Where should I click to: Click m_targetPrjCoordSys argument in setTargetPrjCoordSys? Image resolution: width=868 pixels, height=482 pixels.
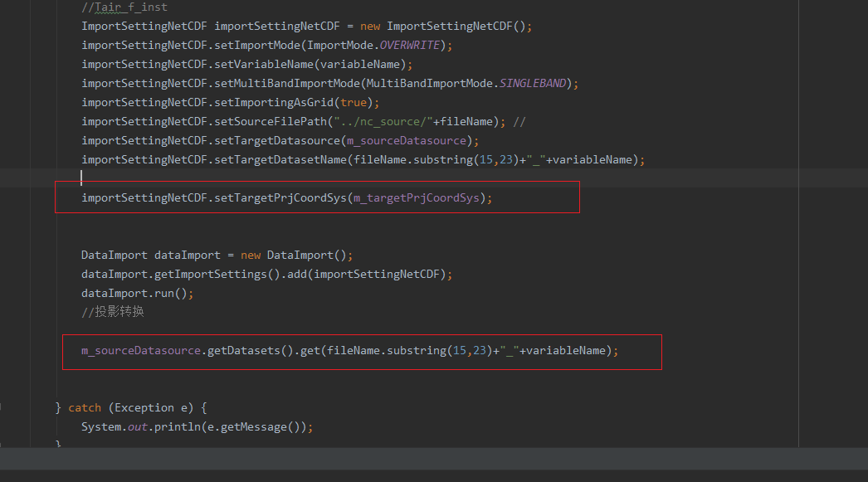coord(417,197)
